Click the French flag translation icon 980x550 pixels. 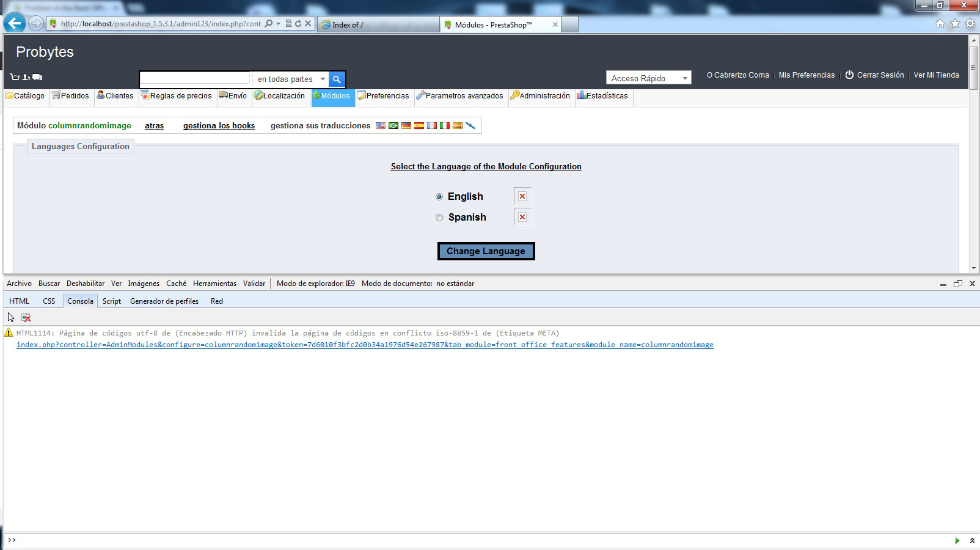[x=432, y=125]
